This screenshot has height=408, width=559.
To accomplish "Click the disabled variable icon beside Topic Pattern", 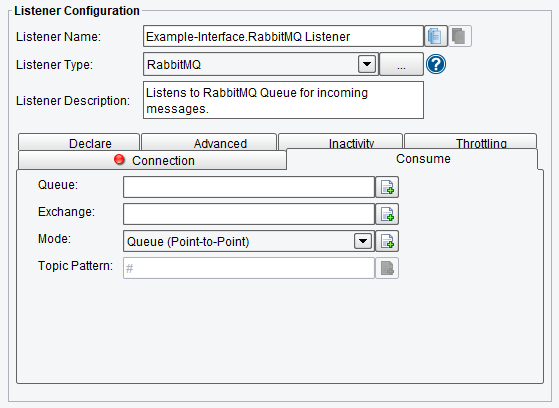I will pos(387,268).
